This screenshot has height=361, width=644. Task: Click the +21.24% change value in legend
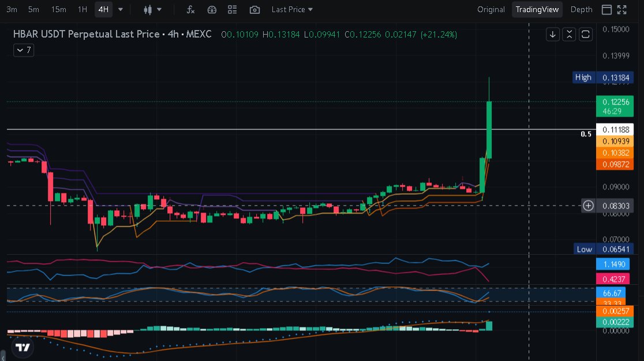[x=439, y=35]
